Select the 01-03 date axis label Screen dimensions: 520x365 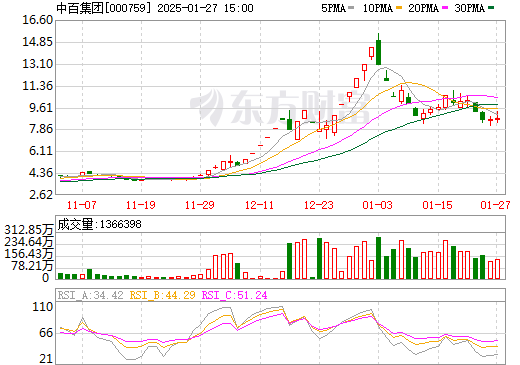tap(378, 205)
